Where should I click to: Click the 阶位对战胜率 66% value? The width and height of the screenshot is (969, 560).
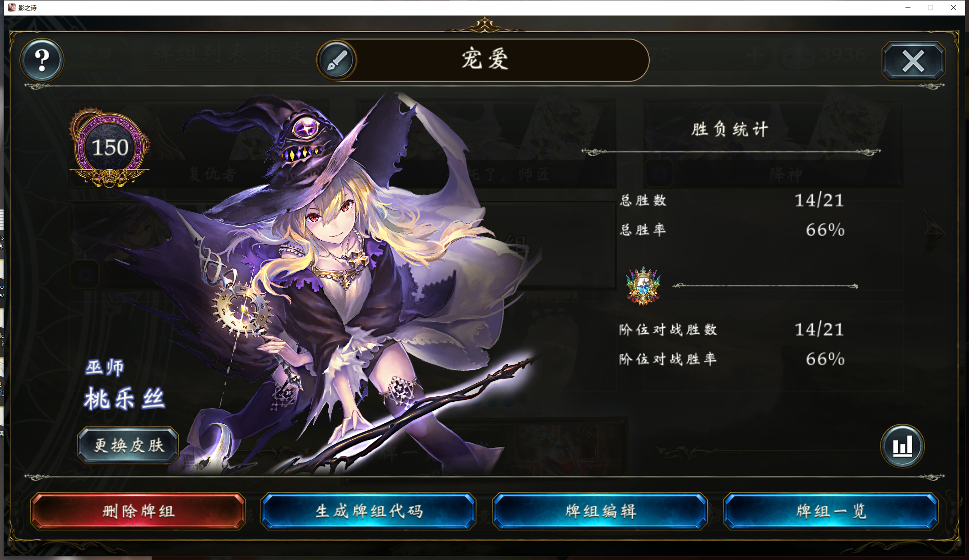[x=825, y=359]
